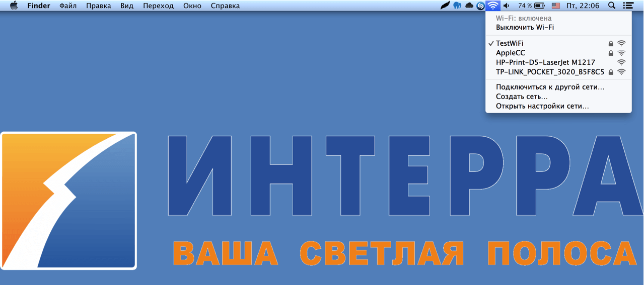The width and height of the screenshot is (644, 285).
Task: Open Spotlight search magnifier
Action: [x=612, y=6]
